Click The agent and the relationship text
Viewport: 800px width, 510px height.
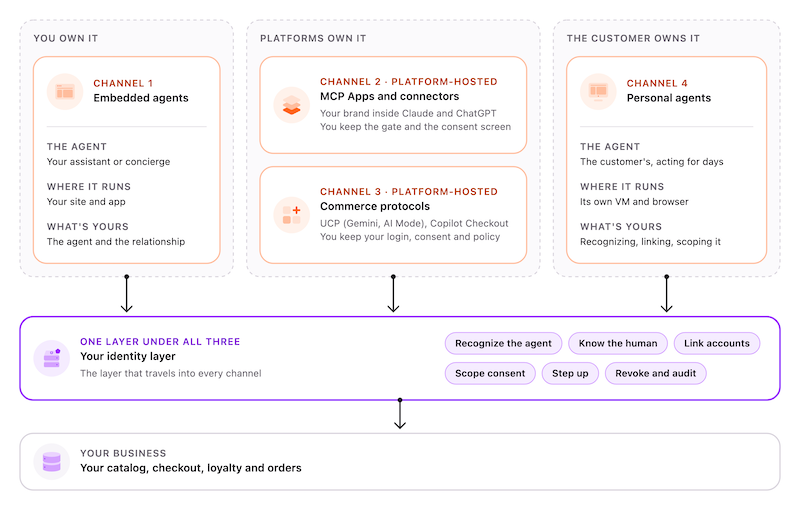coord(116,242)
